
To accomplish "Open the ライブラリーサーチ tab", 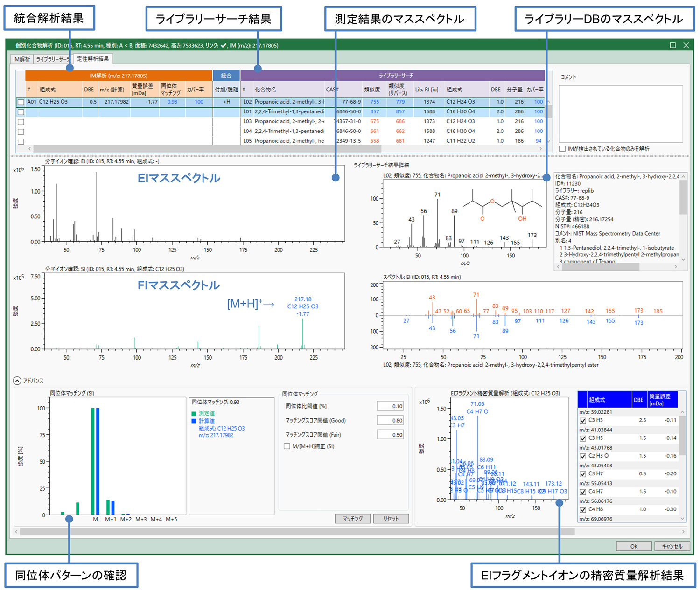I will click(52, 59).
